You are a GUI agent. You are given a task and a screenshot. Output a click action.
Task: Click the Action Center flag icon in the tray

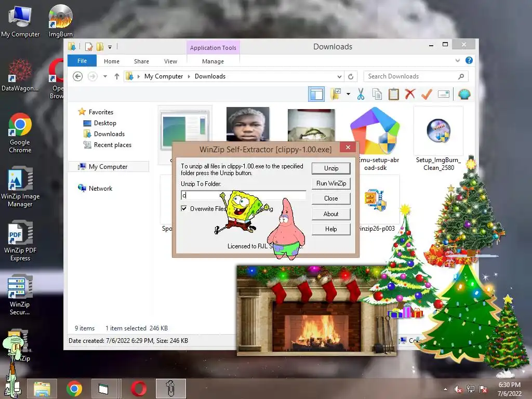483,389
